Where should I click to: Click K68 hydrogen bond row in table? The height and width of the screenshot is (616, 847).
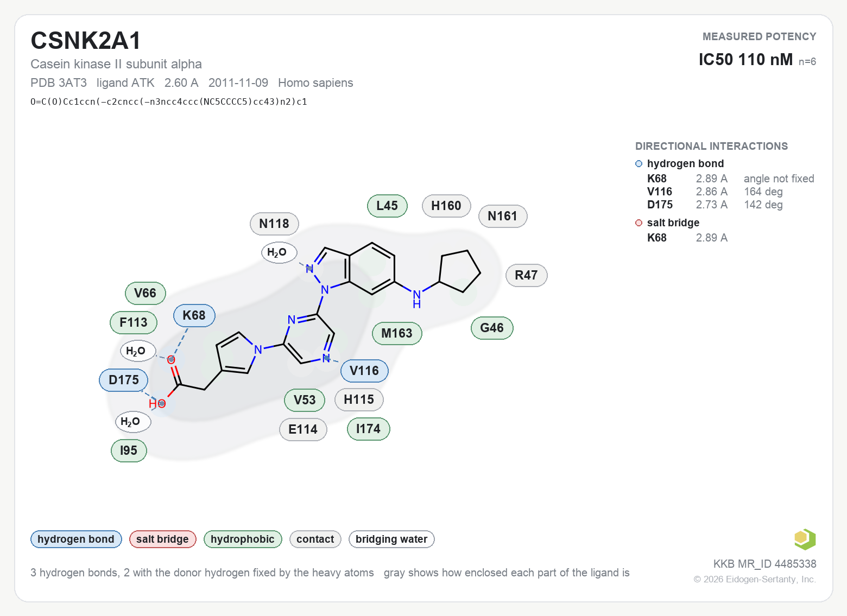coord(731,179)
